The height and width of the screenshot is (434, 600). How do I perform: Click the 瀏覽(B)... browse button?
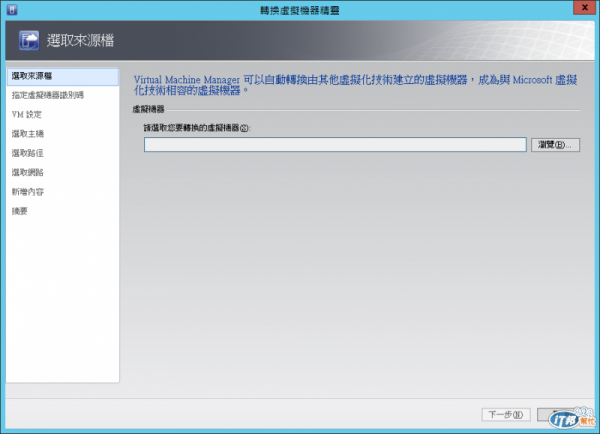tap(555, 145)
